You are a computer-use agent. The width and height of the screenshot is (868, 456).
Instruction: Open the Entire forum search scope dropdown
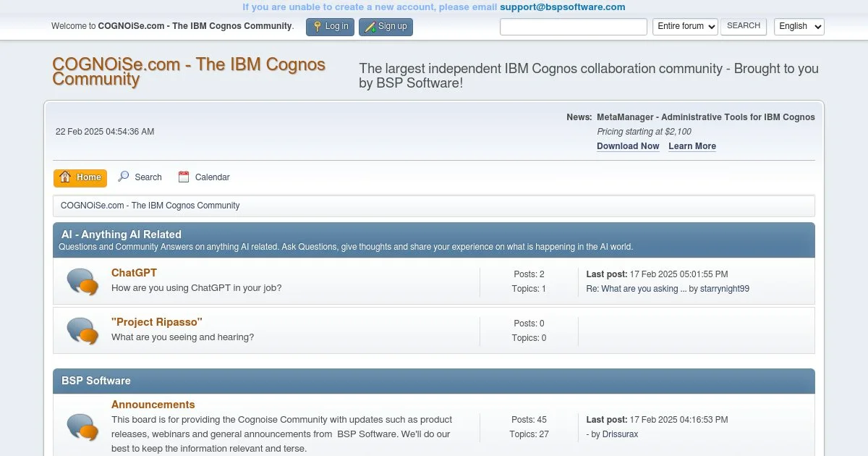685,27
